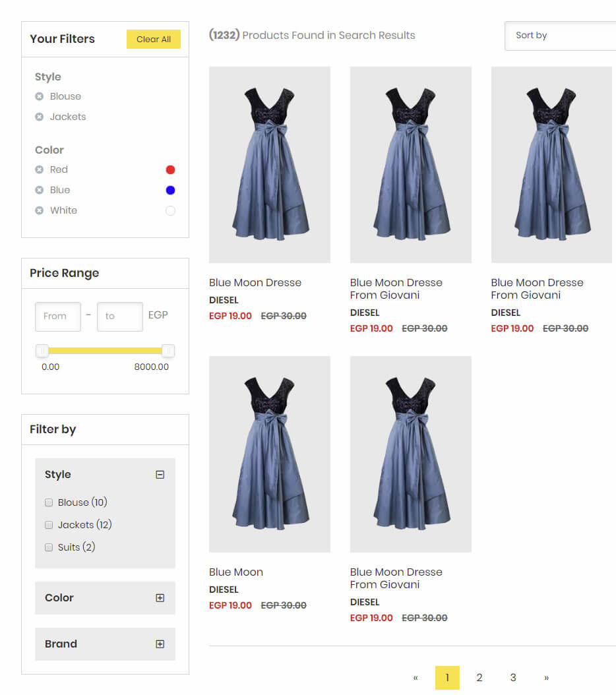Click the Clear All button
This screenshot has height=695, width=616.
point(154,39)
